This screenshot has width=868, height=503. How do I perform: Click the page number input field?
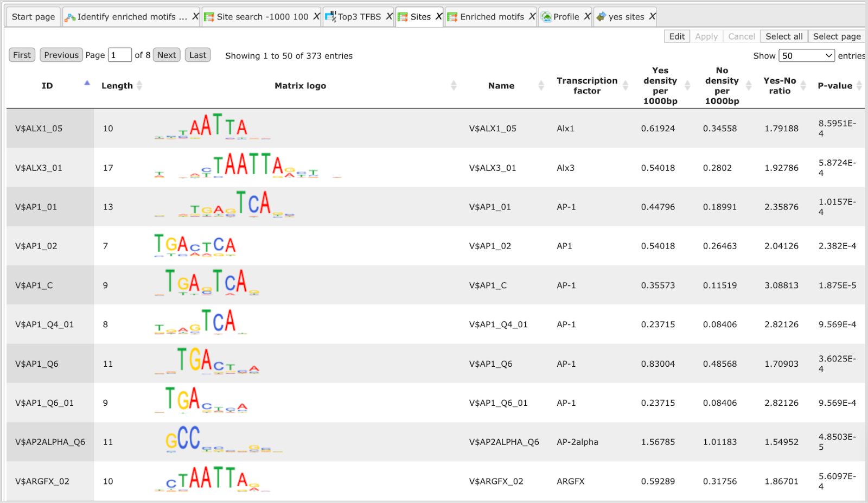click(120, 55)
